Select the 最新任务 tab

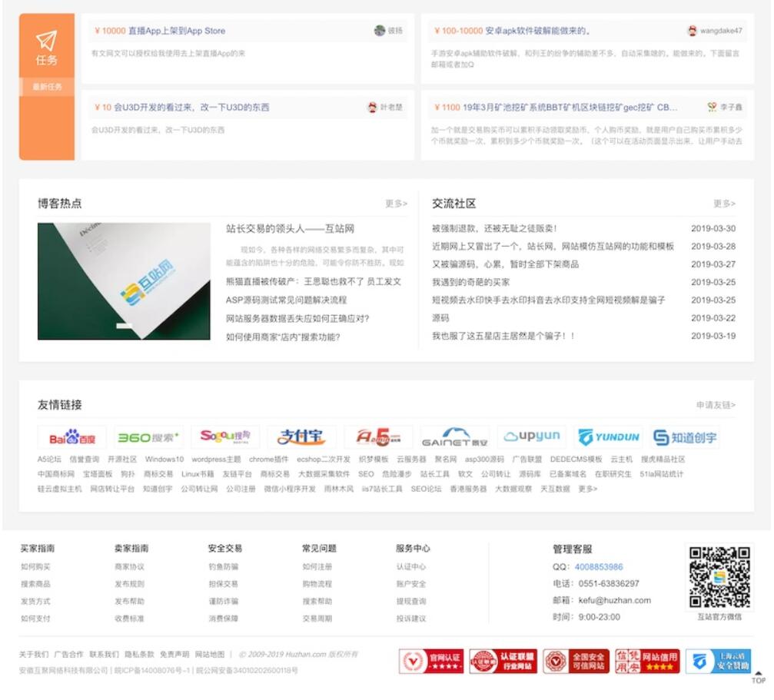click(46, 88)
